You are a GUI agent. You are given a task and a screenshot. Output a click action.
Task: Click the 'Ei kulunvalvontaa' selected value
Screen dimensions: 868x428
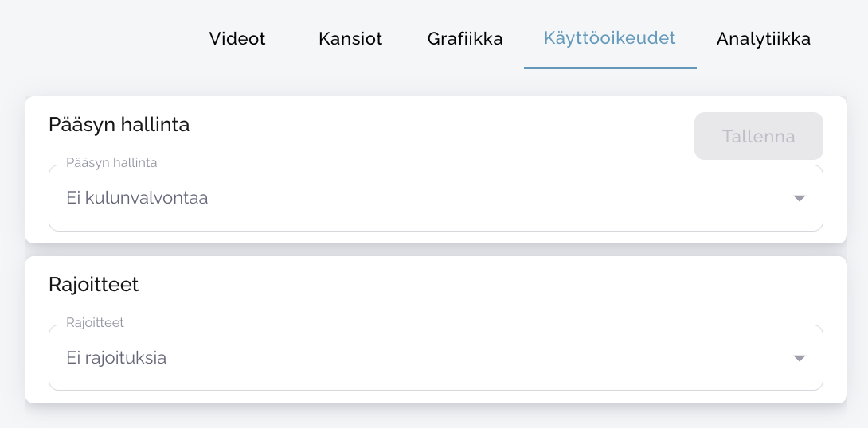tap(137, 198)
